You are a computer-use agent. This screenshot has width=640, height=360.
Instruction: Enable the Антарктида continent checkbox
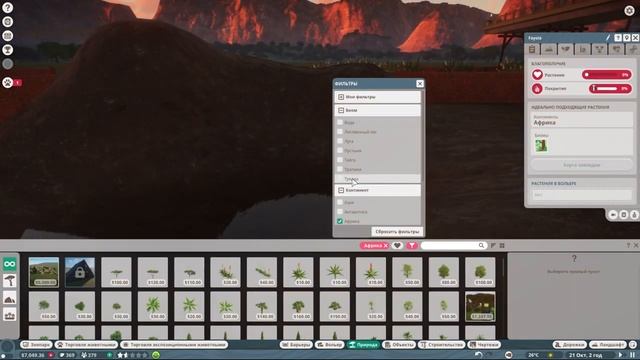[340, 211]
